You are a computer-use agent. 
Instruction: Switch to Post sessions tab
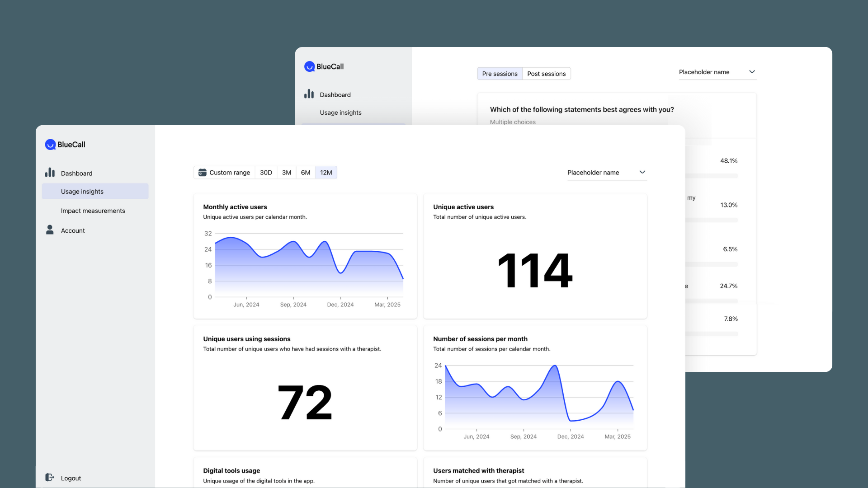546,74
